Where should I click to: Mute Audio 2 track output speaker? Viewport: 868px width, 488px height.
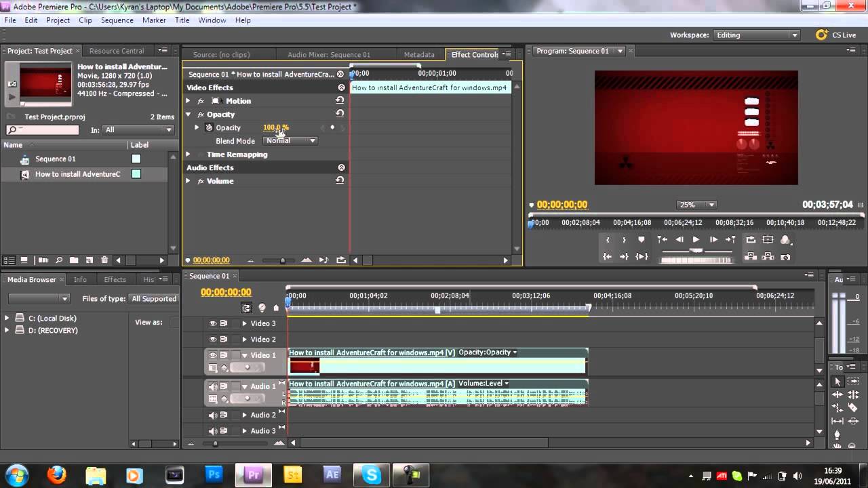click(x=213, y=415)
